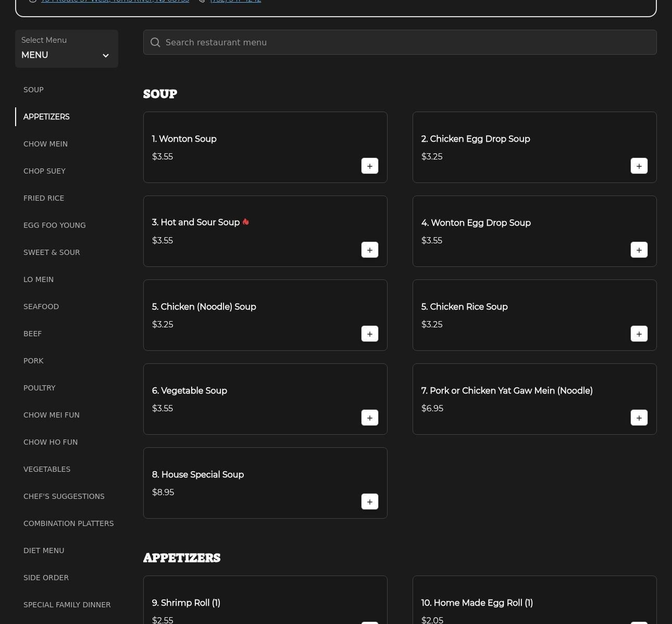Add Chicken Egg Drop Soup to order
672x624 pixels.
click(x=639, y=166)
